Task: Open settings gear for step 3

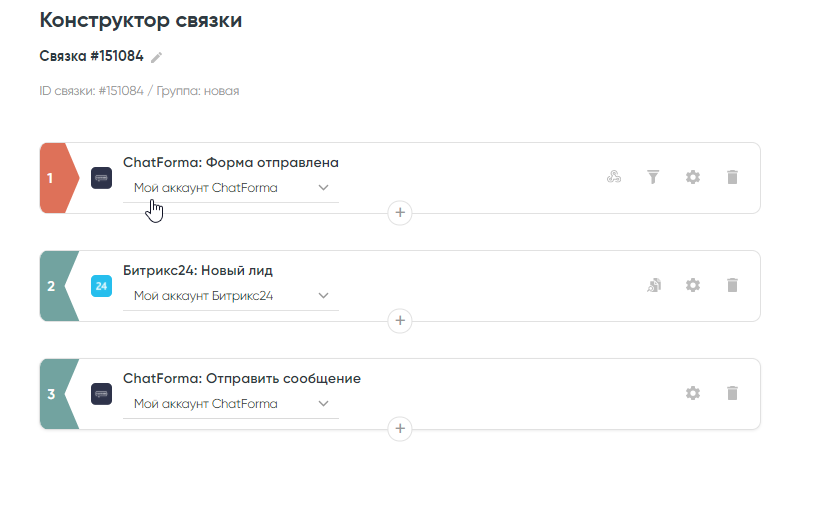Action: (x=692, y=393)
